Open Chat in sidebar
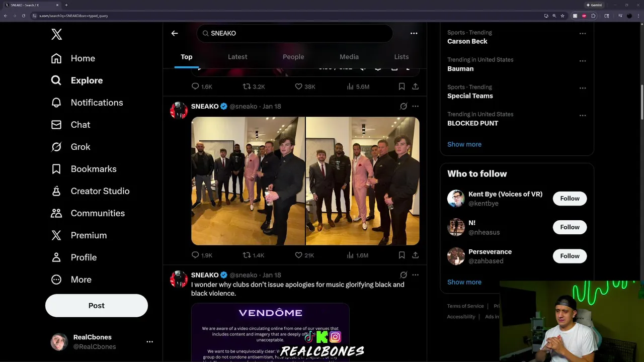 (70, 125)
